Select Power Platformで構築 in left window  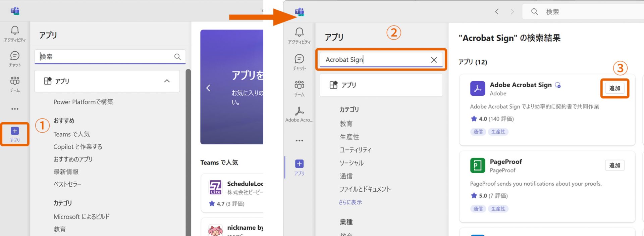coord(83,102)
